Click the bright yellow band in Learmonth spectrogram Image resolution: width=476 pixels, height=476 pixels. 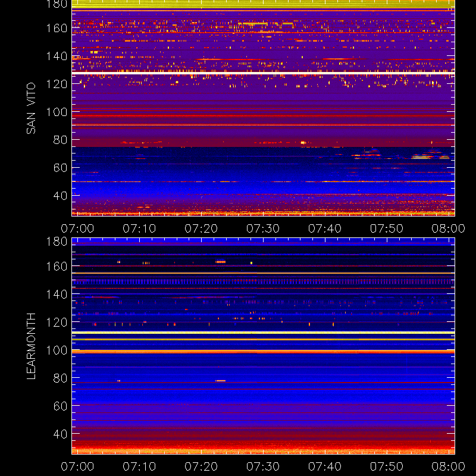pyautogui.click(x=263, y=333)
